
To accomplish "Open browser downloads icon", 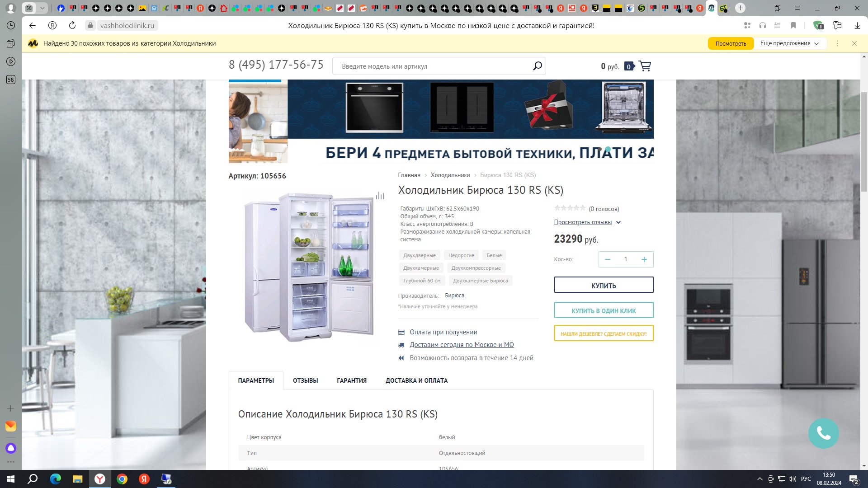I will tap(857, 26).
